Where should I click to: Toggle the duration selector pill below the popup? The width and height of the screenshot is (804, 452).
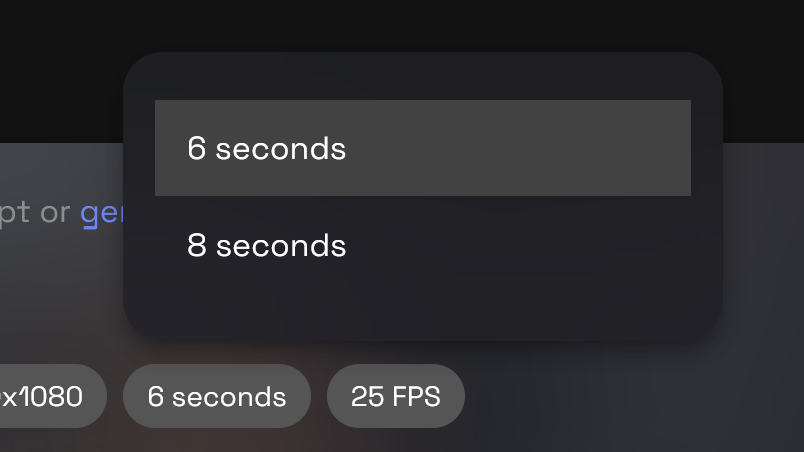click(x=216, y=396)
